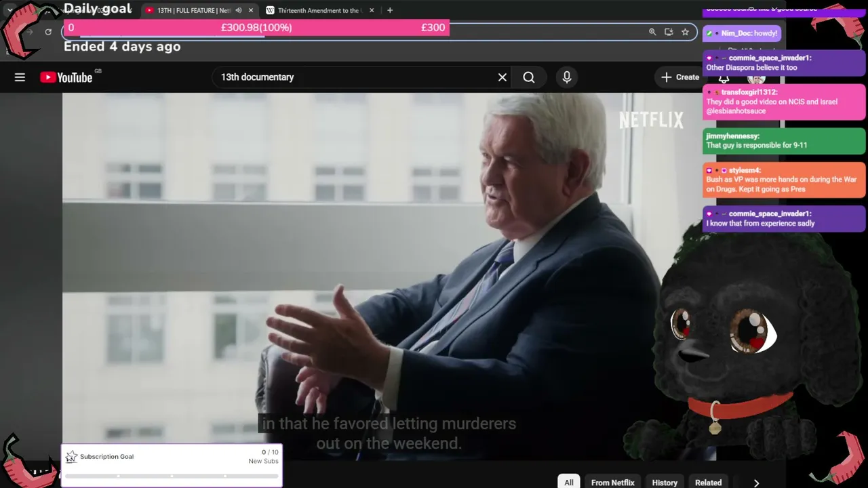Open the browser zoom magnifier icon
Viewport: 868px width, 488px height.
652,32
